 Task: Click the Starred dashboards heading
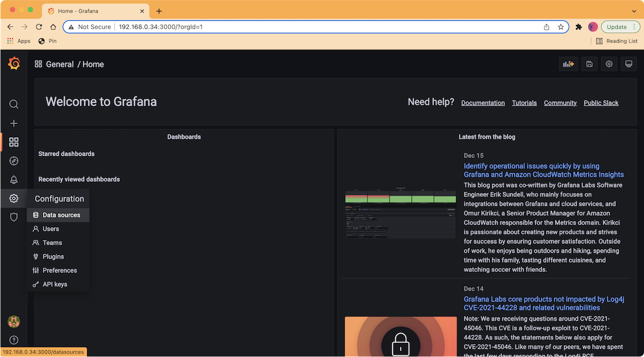pos(67,154)
